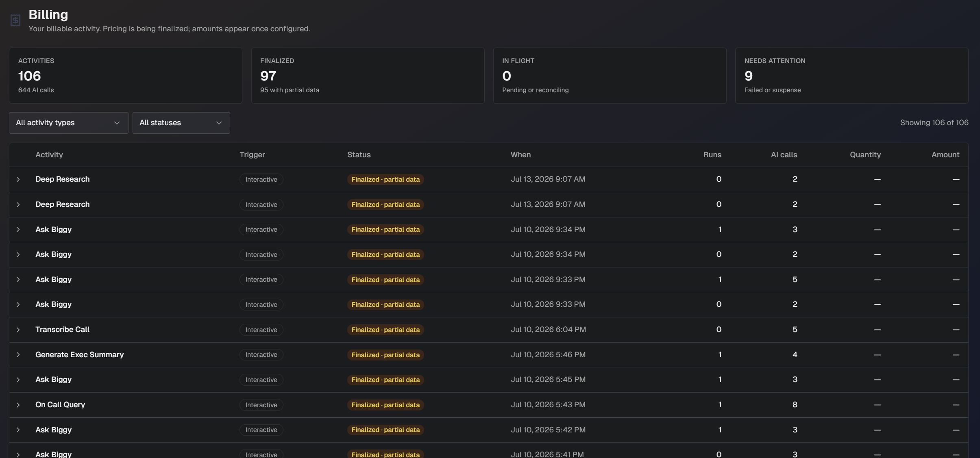Click the date Jul 10, 2026 5:46 PM

tap(548, 355)
